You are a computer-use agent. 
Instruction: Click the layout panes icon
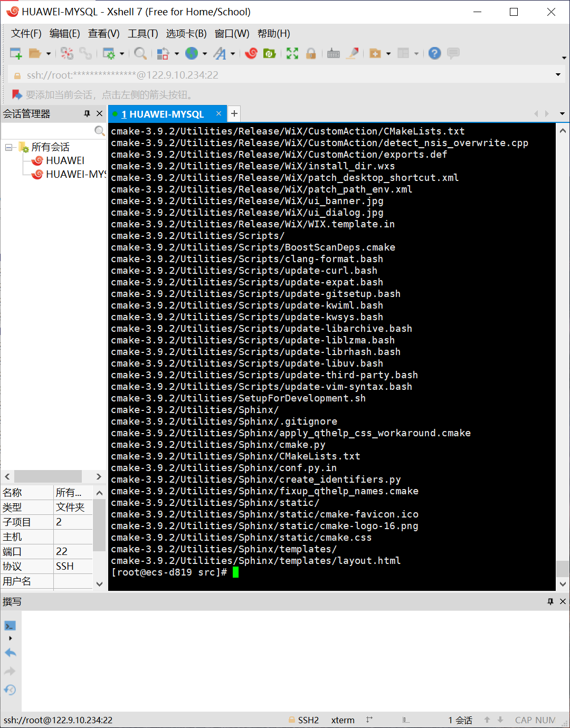(x=403, y=53)
